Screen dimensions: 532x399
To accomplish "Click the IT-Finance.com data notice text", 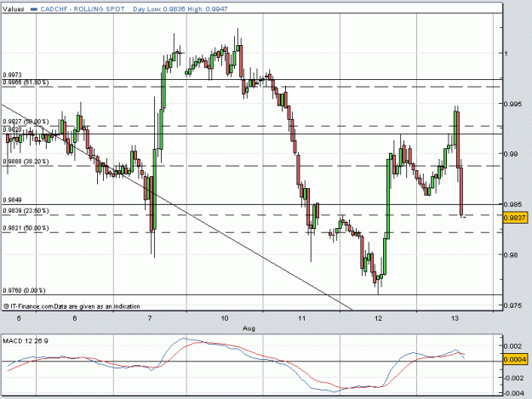I will coord(72,306).
